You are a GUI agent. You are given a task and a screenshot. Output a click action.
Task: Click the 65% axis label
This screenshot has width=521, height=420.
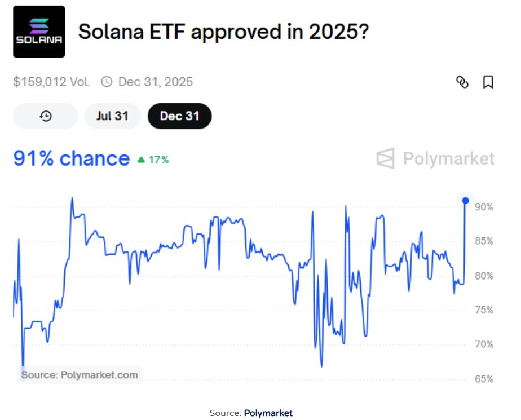(x=484, y=379)
